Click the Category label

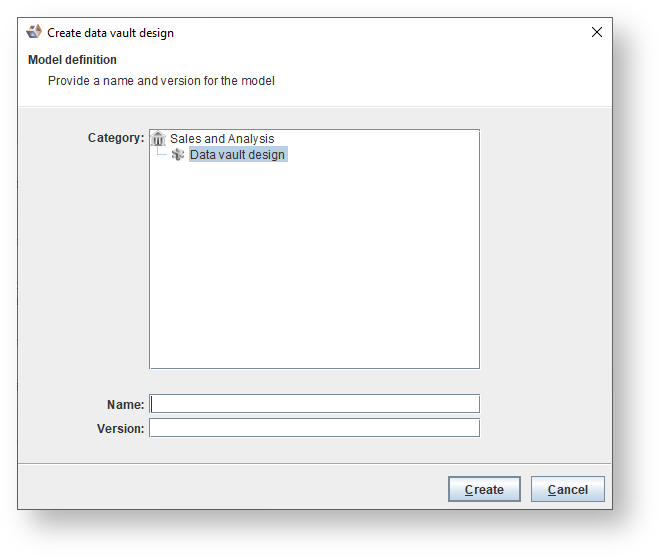tap(116, 138)
